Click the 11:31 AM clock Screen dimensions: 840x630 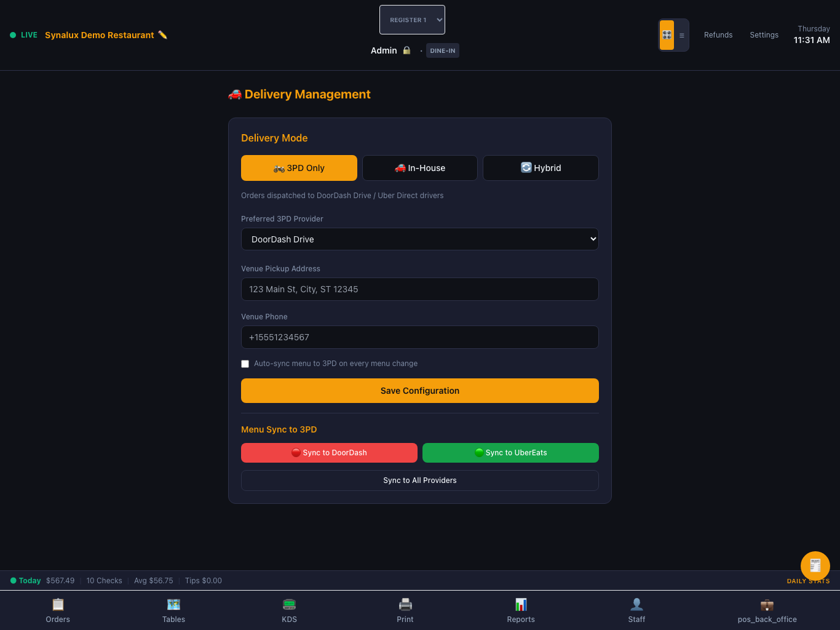pos(812,40)
